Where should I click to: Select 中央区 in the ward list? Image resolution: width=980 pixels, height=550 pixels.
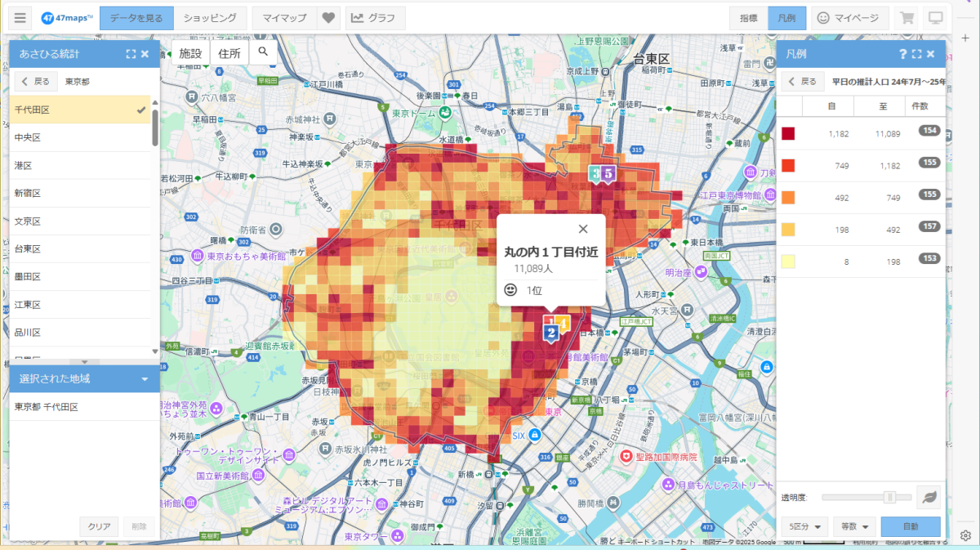(x=80, y=137)
